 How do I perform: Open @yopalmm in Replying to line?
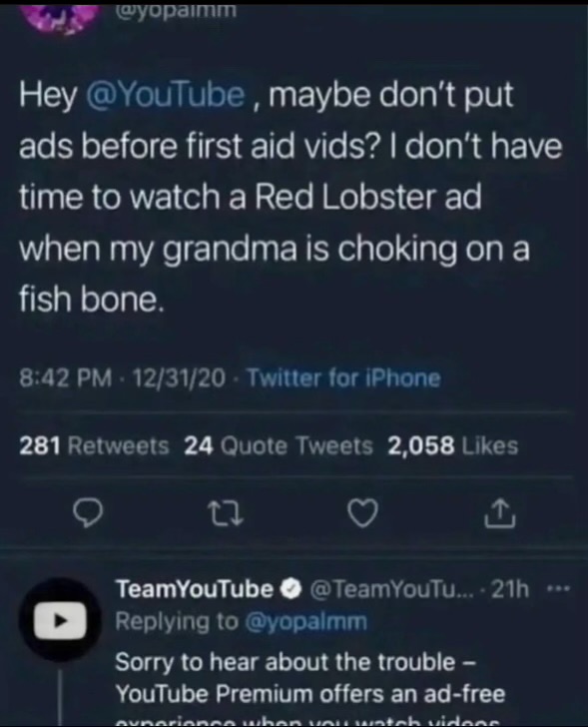point(305,621)
